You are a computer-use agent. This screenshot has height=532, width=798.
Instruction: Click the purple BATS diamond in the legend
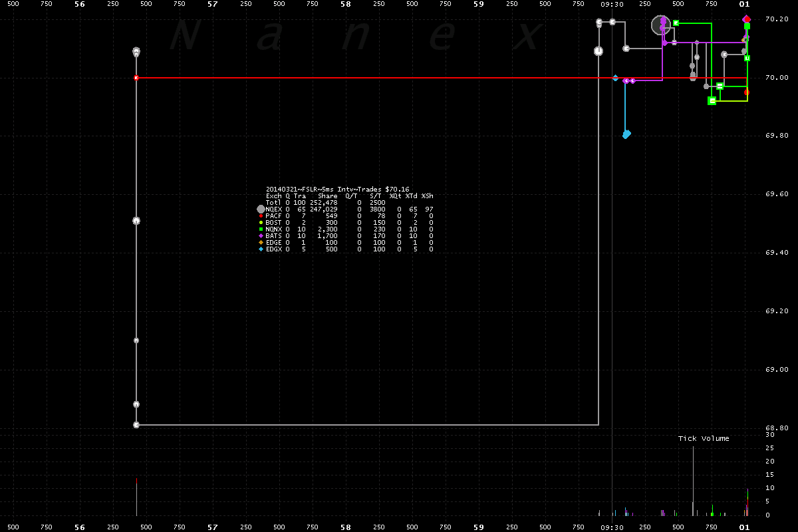[x=261, y=236]
